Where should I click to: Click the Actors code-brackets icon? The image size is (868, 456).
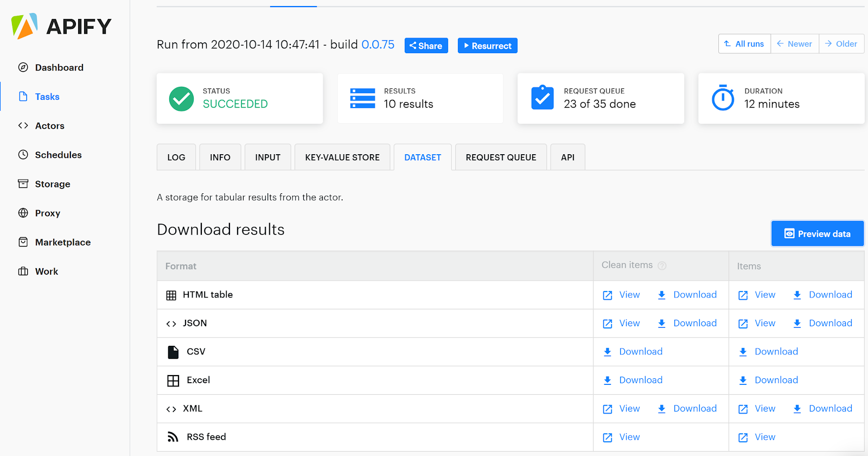pyautogui.click(x=23, y=125)
